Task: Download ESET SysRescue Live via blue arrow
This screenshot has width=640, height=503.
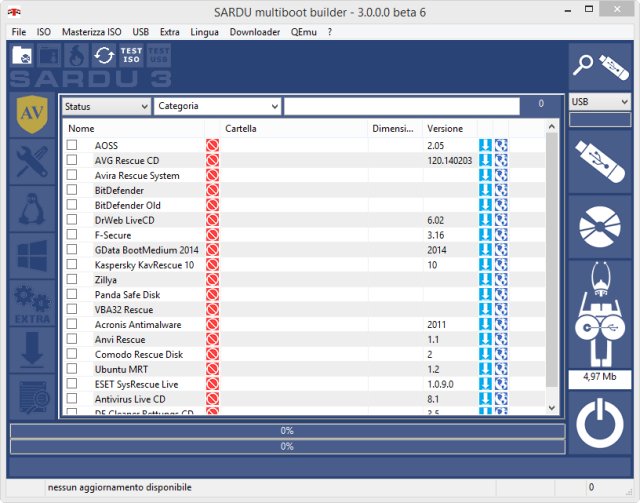Action: coord(485,384)
